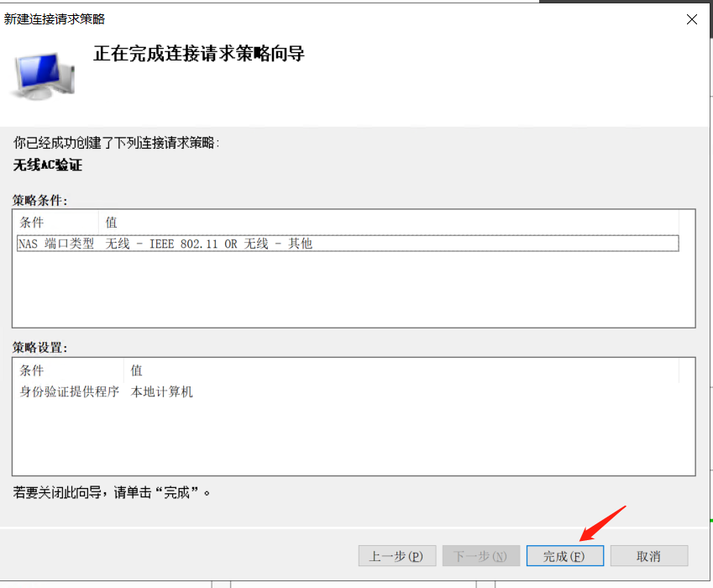
Task: Click the 取消 cancel button
Action: click(649, 556)
